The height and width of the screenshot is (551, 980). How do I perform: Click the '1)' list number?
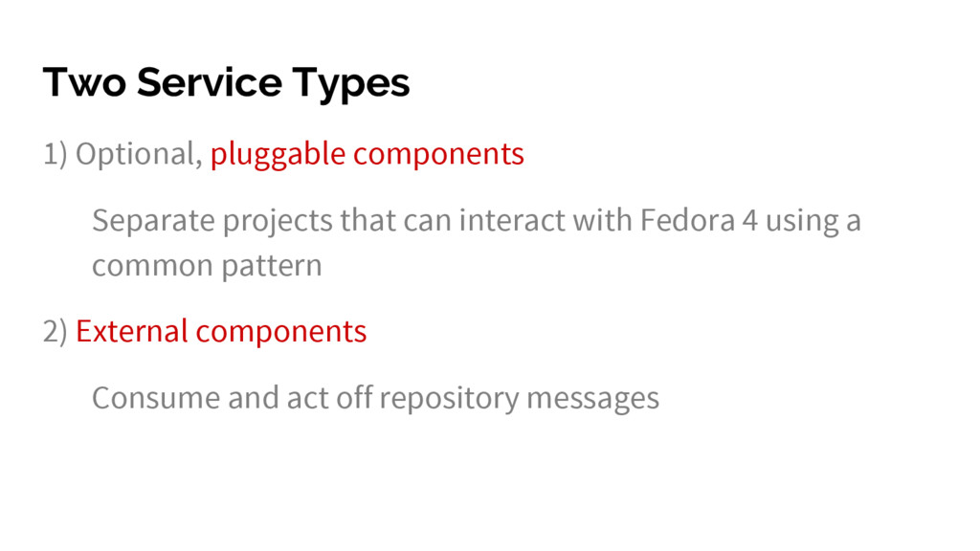(55, 154)
